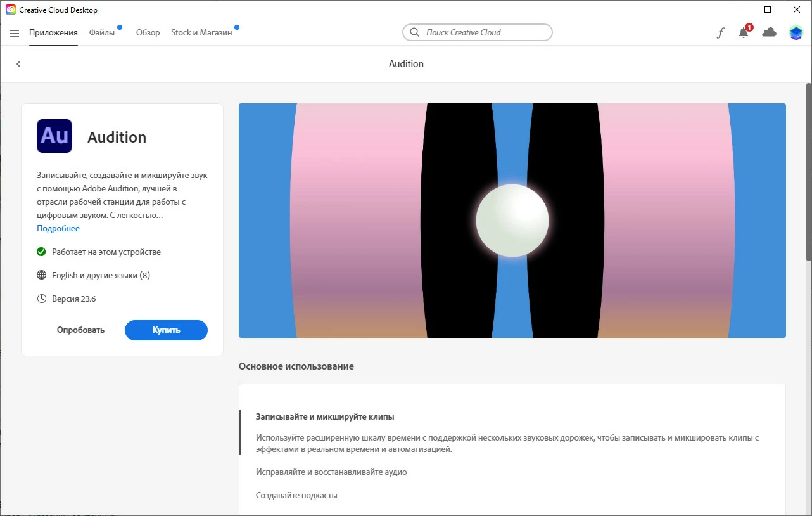Click the blue Купить button
812x516 pixels.
tap(166, 330)
